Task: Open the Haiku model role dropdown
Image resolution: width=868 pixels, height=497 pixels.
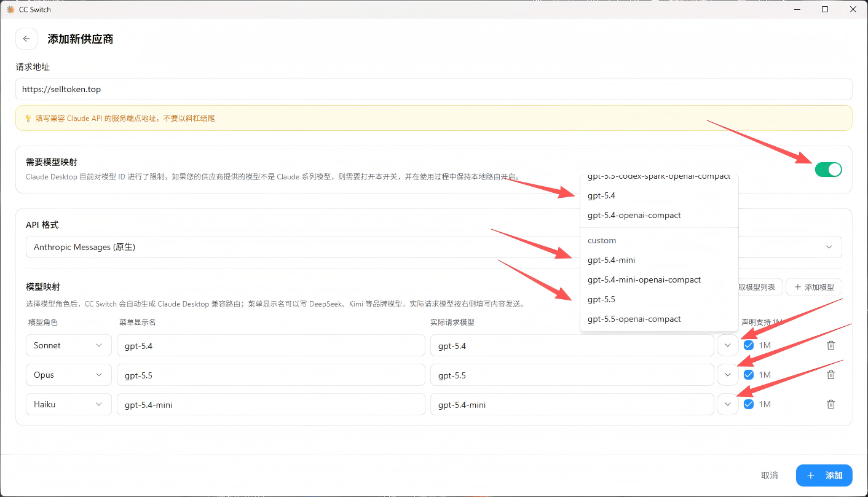Action: coord(69,404)
